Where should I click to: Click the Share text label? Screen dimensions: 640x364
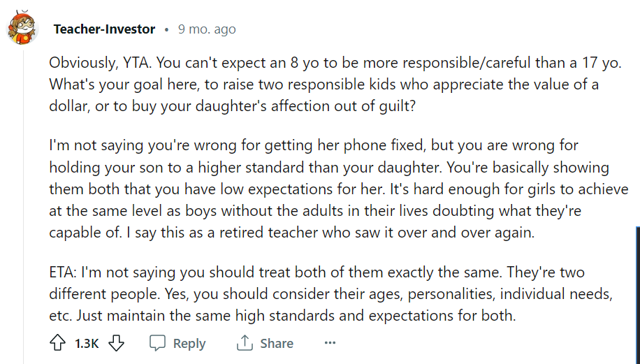[277, 343]
